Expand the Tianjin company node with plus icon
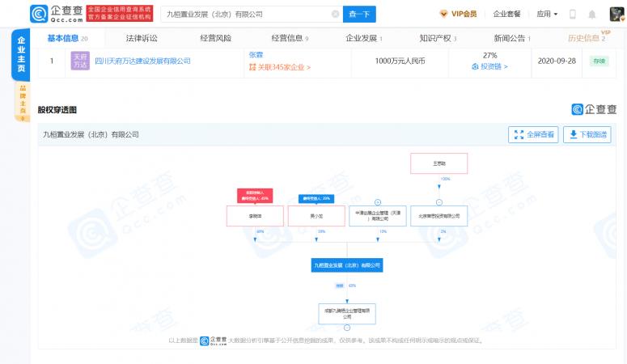Image resolution: width=627 pixels, height=364 pixels. click(378, 202)
